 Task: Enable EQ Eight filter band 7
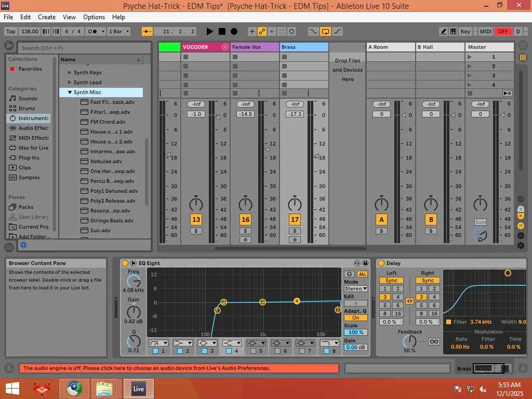302,351
